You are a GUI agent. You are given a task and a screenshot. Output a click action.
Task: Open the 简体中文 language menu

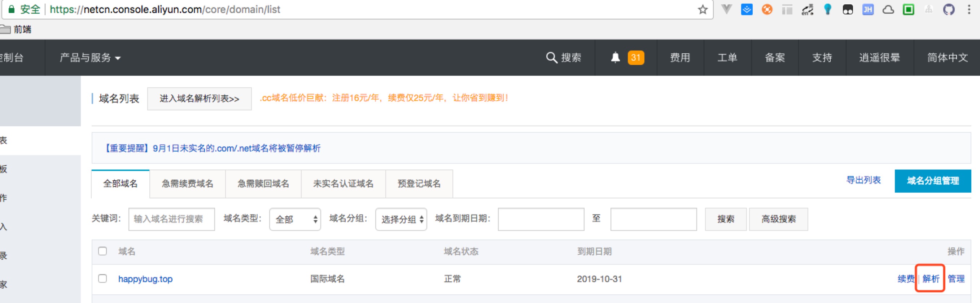[947, 57]
